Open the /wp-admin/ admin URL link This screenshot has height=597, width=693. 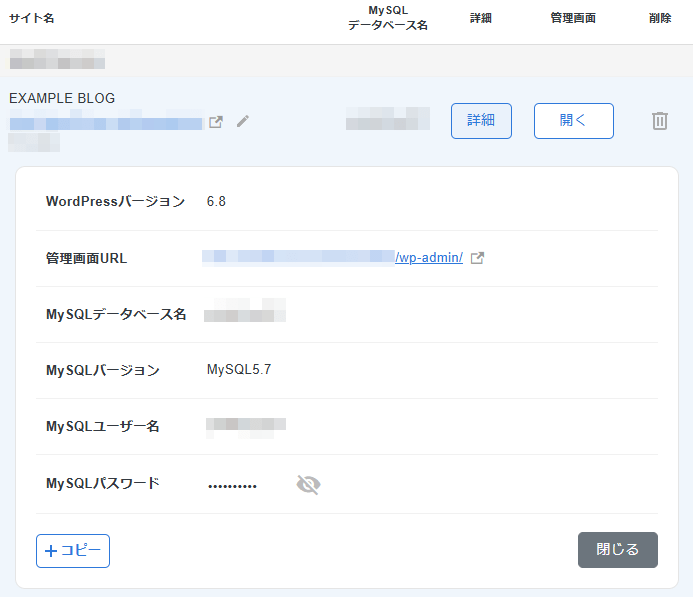coord(429,258)
